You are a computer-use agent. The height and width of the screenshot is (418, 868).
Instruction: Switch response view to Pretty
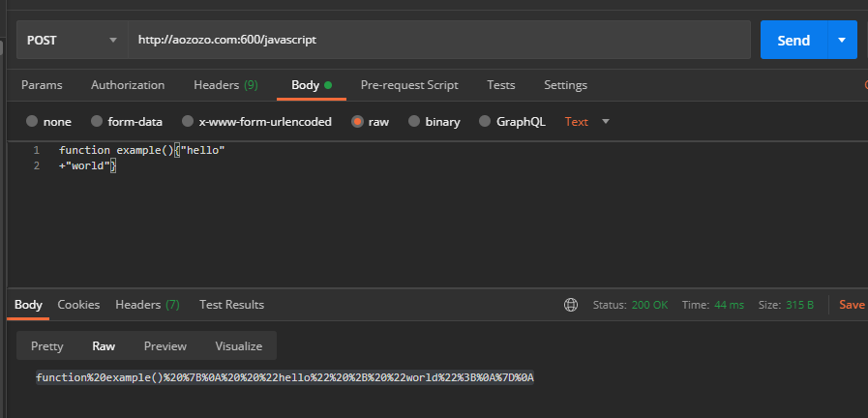pyautogui.click(x=47, y=346)
